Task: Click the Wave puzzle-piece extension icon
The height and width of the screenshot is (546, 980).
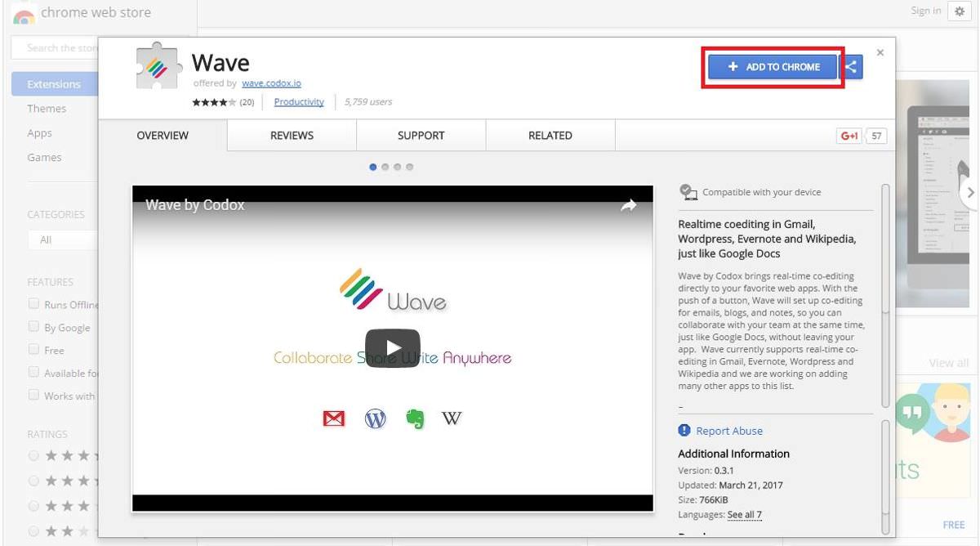Action: (x=158, y=66)
